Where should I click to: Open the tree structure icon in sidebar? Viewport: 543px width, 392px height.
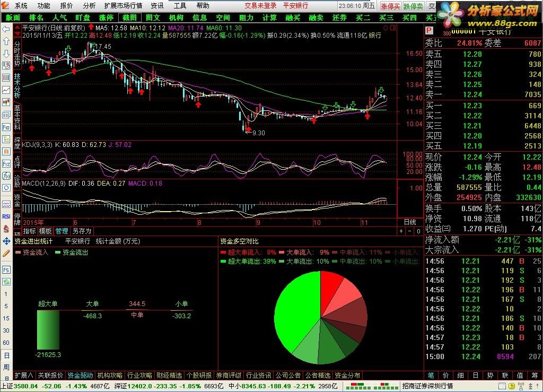pos(6,139)
